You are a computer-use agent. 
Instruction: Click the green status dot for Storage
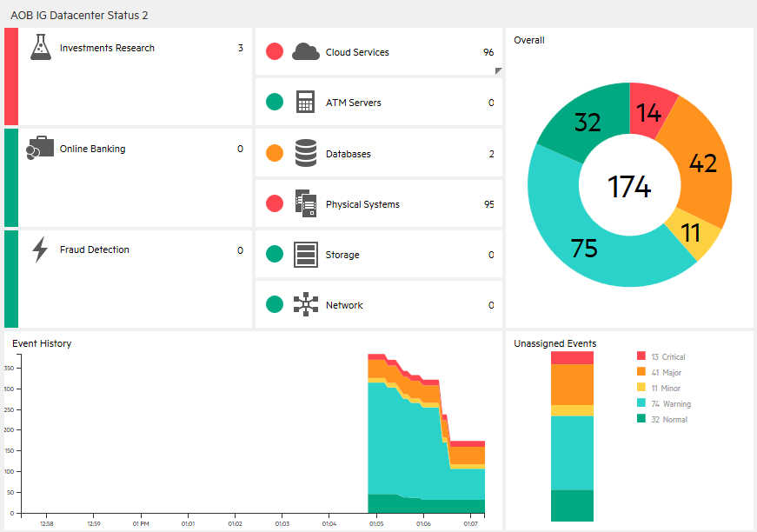275,254
